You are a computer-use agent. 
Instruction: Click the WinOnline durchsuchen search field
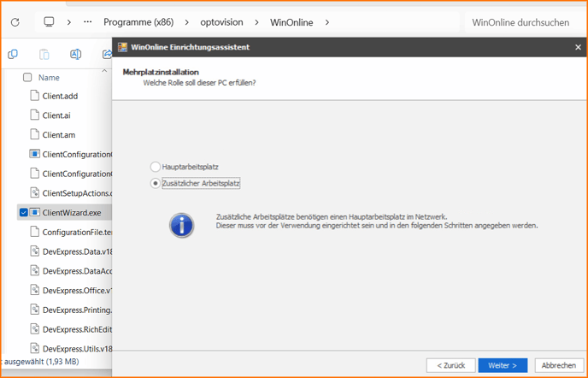[521, 22]
